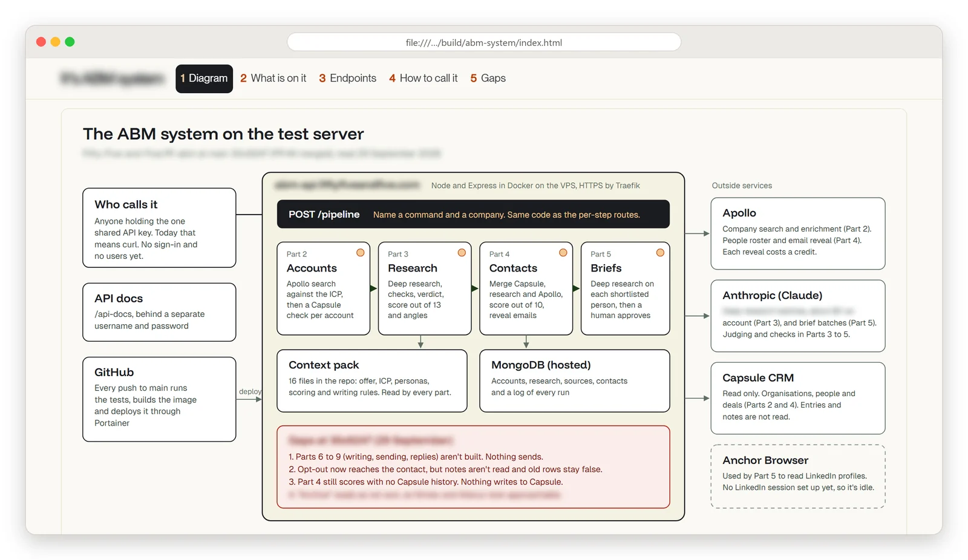
Task: Click the green maximize window button
Action: 70,42
